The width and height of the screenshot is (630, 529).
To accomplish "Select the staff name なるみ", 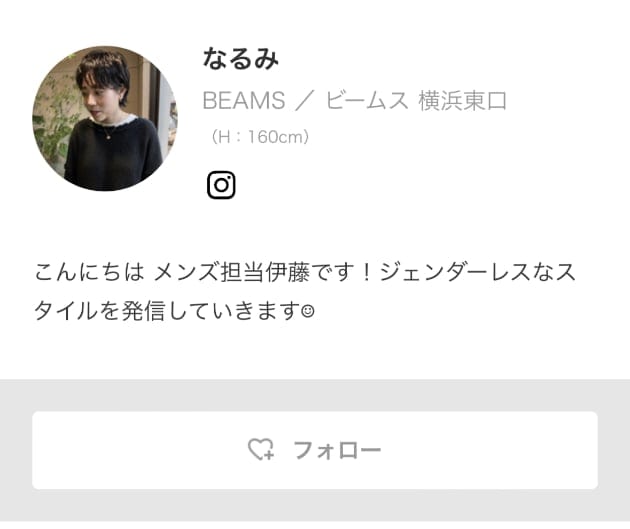I will point(240,59).
